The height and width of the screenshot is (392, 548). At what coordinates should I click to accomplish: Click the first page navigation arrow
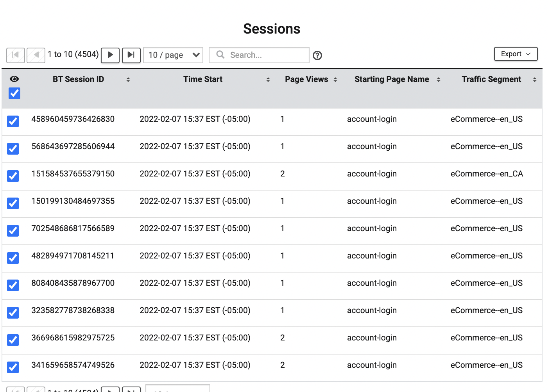coord(16,55)
